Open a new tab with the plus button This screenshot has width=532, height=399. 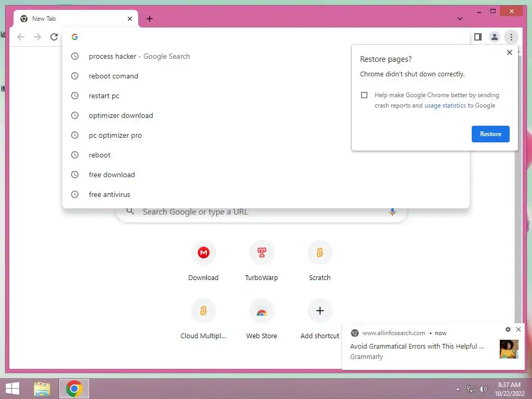pos(150,19)
